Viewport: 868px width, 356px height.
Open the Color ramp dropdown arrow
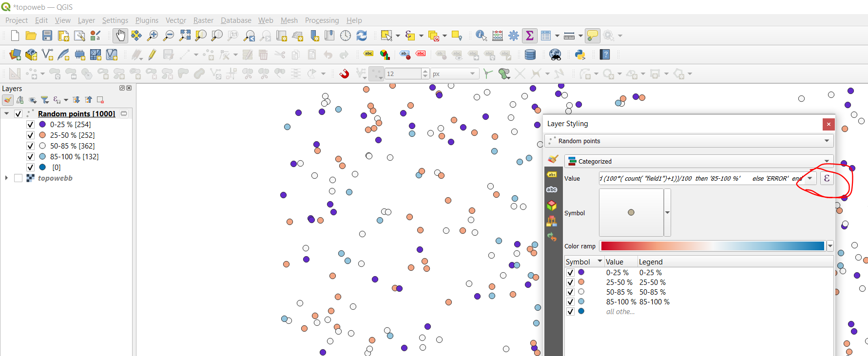click(830, 246)
